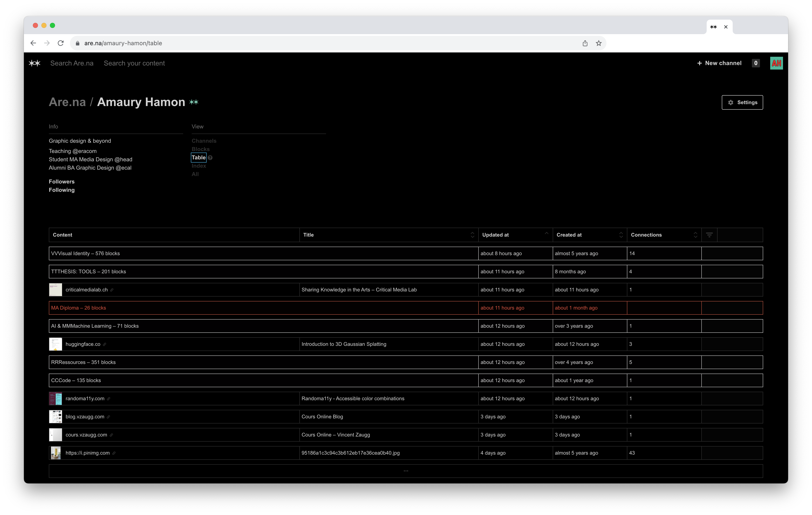Switch to the Channels view
This screenshot has height=515, width=812.
tap(204, 141)
